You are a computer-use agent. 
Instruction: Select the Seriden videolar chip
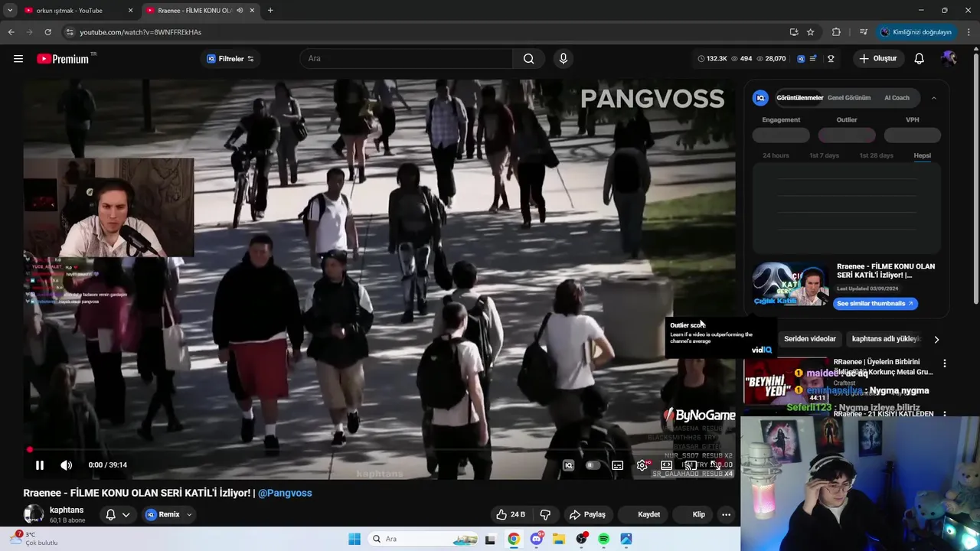pos(809,339)
